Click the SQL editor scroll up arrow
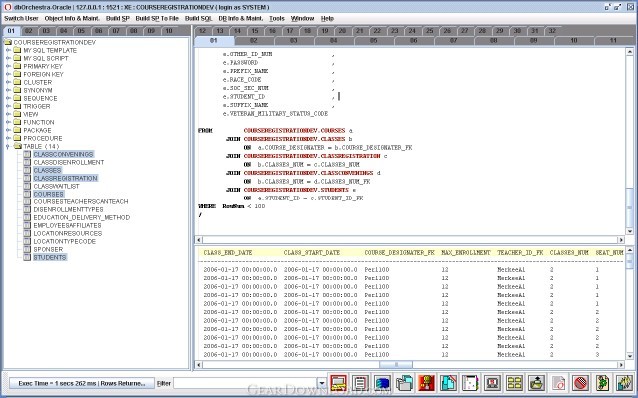The width and height of the screenshot is (638, 398). (630, 52)
